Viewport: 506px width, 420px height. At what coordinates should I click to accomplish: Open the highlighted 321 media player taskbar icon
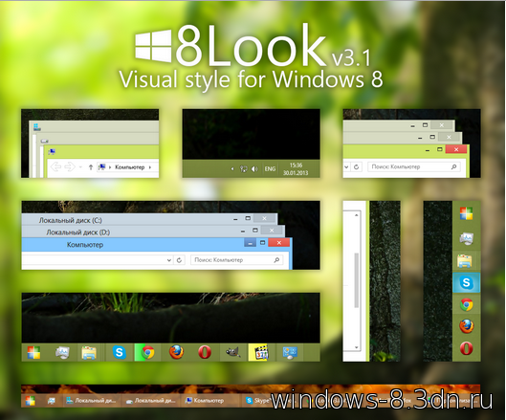click(x=261, y=352)
